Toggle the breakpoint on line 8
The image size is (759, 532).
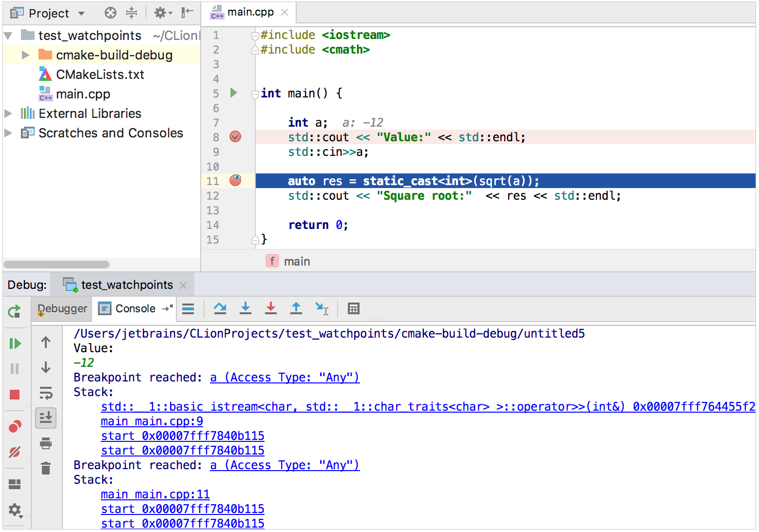point(235,137)
